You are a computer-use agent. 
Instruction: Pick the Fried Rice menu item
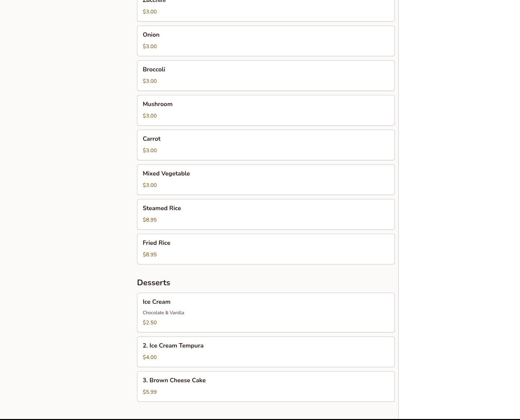[x=266, y=249]
